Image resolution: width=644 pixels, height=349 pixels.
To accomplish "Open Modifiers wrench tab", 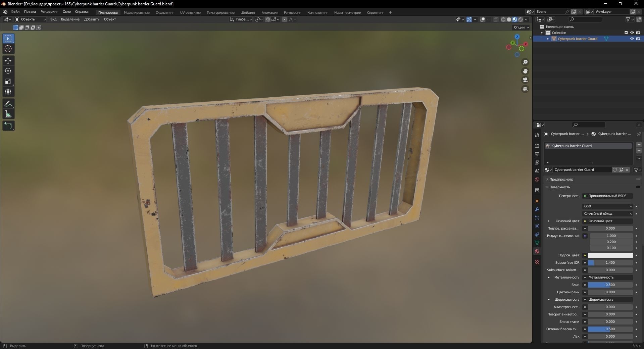I will (x=537, y=209).
